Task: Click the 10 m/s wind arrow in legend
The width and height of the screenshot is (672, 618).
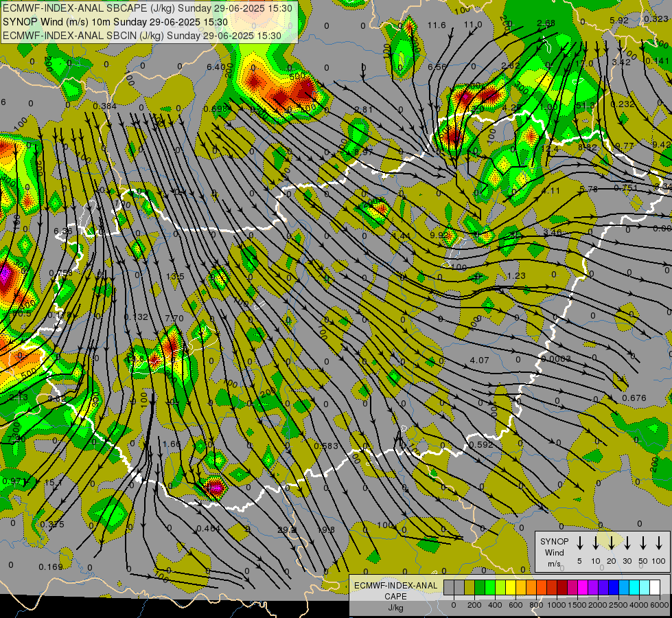Action: pos(595,543)
